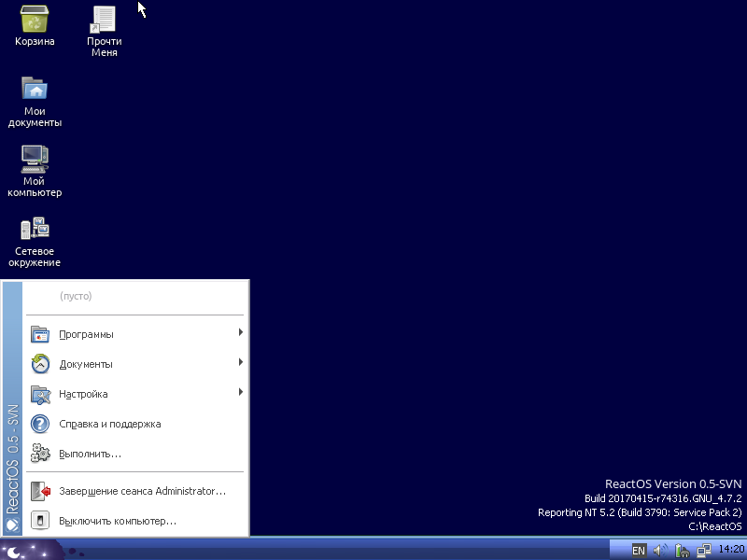This screenshot has height=560, width=747.
Task: Open the Прочти Меня readme shortcut
Action: click(105, 32)
